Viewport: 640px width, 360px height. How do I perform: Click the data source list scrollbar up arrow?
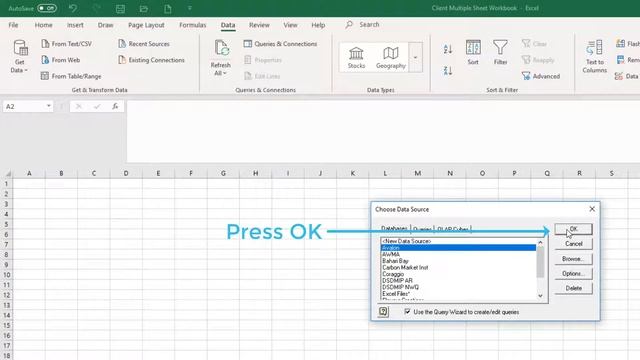point(541,242)
